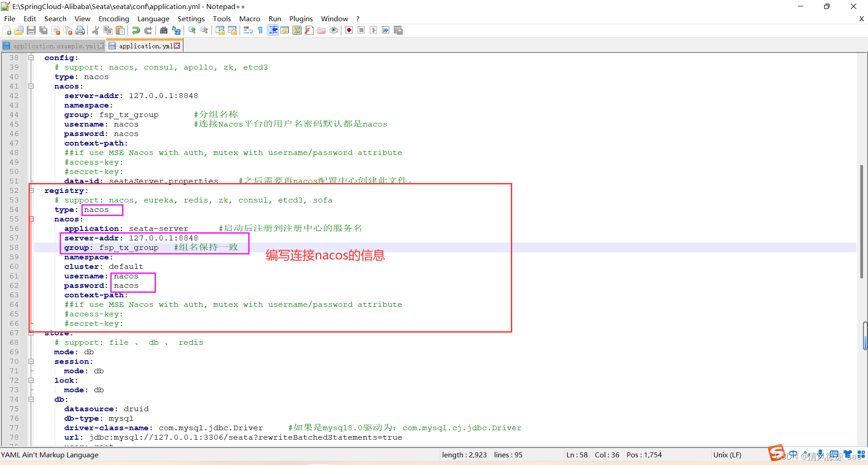Click the User Defined Language icon

click(x=285, y=30)
